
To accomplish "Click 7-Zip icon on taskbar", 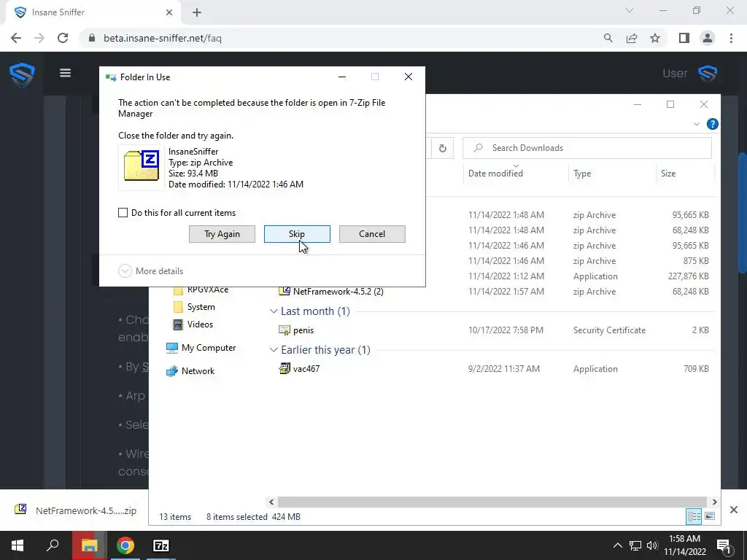I will [161, 545].
